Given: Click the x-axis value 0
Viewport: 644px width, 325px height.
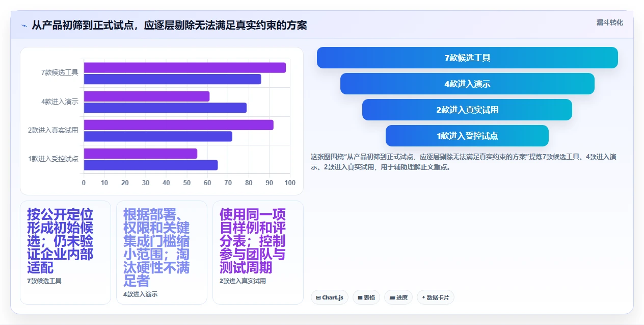Looking at the screenshot, I should [x=84, y=183].
